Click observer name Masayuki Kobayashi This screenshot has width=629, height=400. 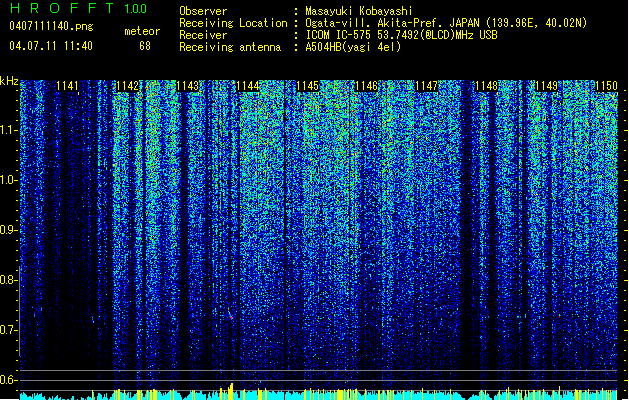359,11
